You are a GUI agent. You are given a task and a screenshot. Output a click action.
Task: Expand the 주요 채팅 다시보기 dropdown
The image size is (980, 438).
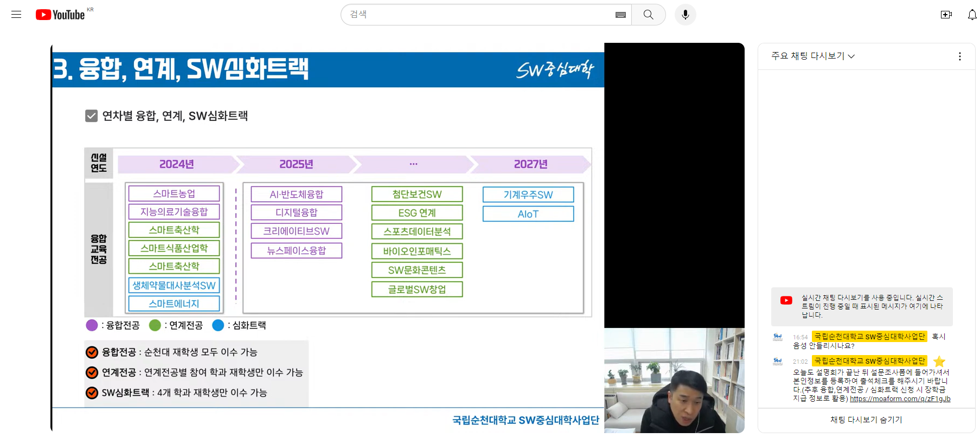[x=812, y=56]
